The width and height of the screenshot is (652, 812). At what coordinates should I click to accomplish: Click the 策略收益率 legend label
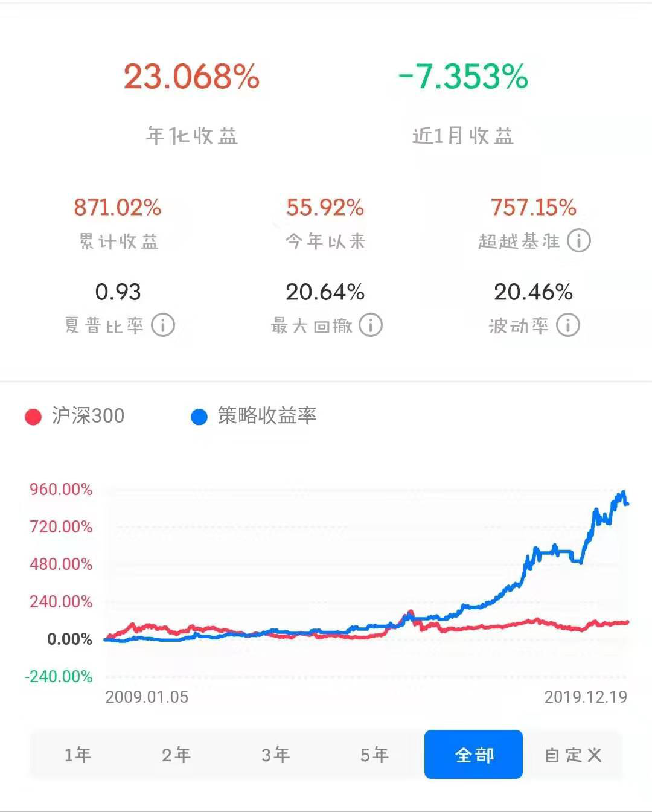(267, 416)
